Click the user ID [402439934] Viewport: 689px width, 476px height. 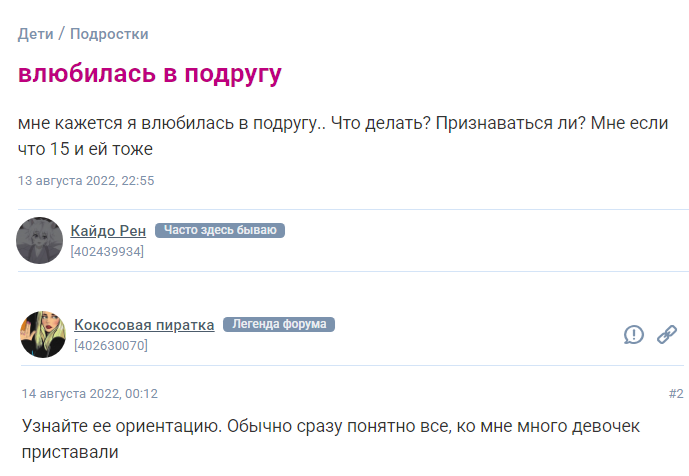[107, 251]
